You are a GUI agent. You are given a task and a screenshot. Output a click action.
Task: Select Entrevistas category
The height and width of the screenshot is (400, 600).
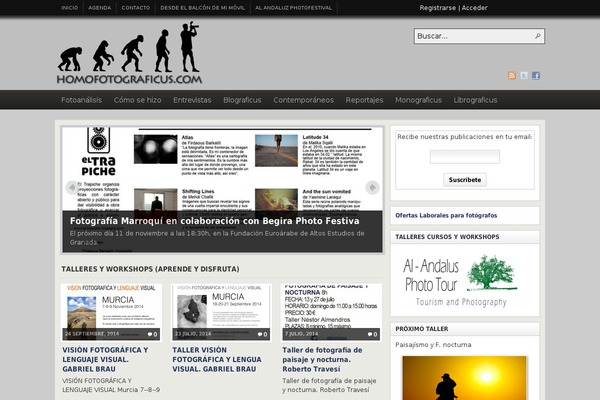coord(192,100)
